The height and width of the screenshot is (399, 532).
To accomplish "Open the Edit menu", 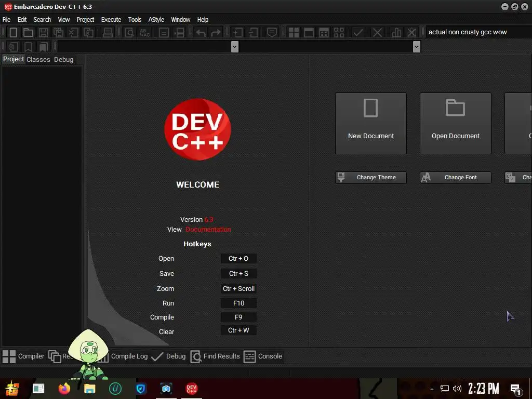I will tap(22, 20).
